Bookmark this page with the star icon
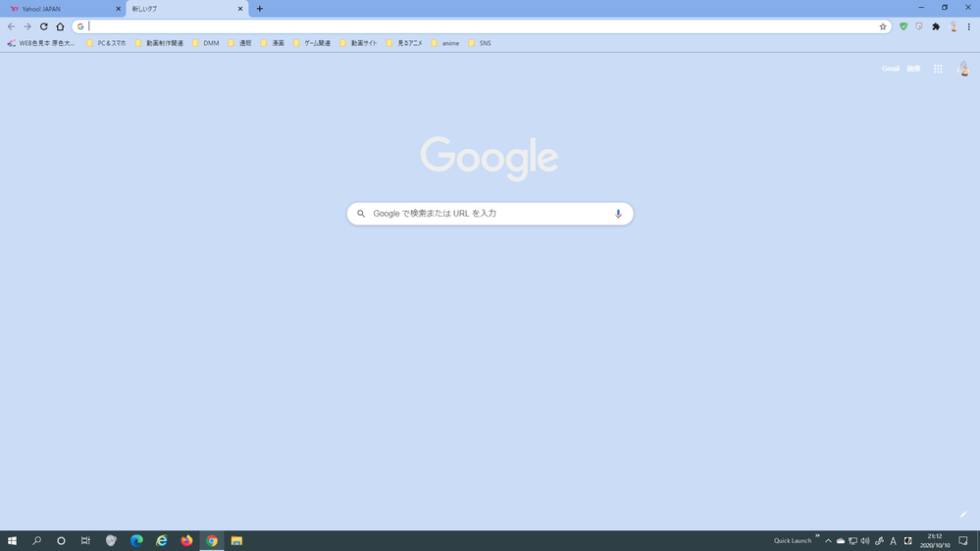Image resolution: width=980 pixels, height=551 pixels. coord(883,26)
